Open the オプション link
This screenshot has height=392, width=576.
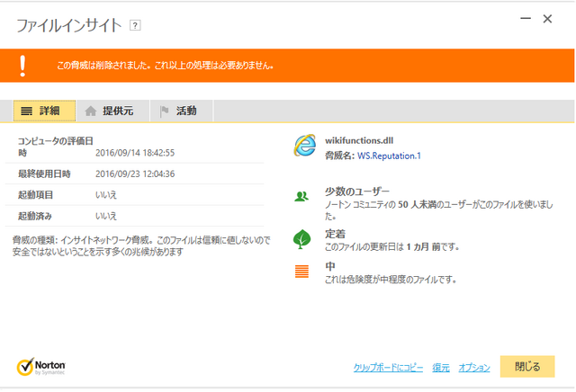click(474, 367)
